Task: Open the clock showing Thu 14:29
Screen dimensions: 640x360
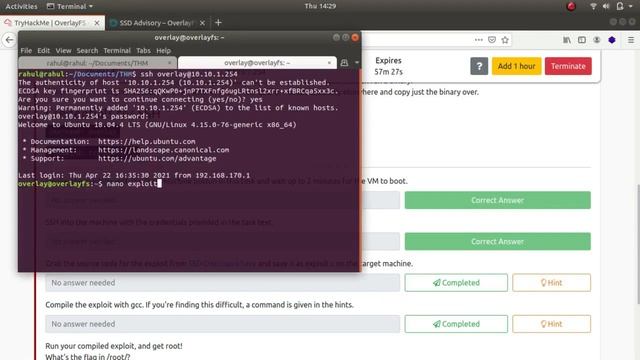Action: [x=320, y=6]
